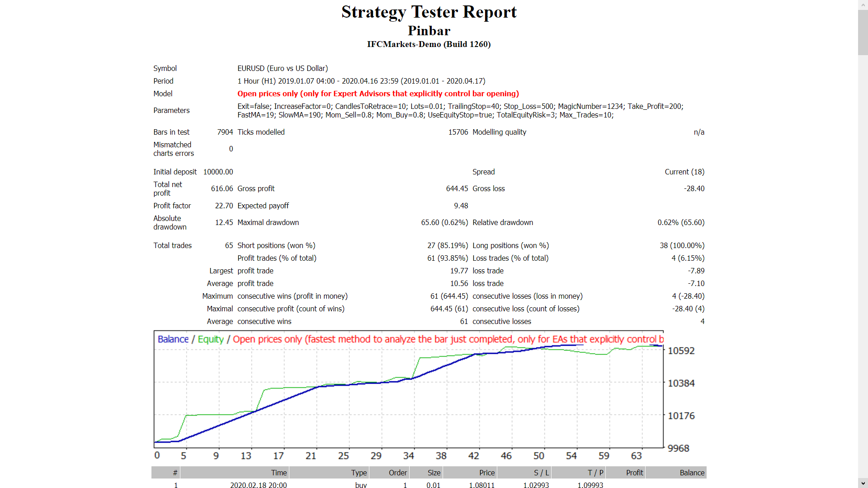868x488 pixels.
Task: Click the Order column header
Action: click(x=398, y=472)
